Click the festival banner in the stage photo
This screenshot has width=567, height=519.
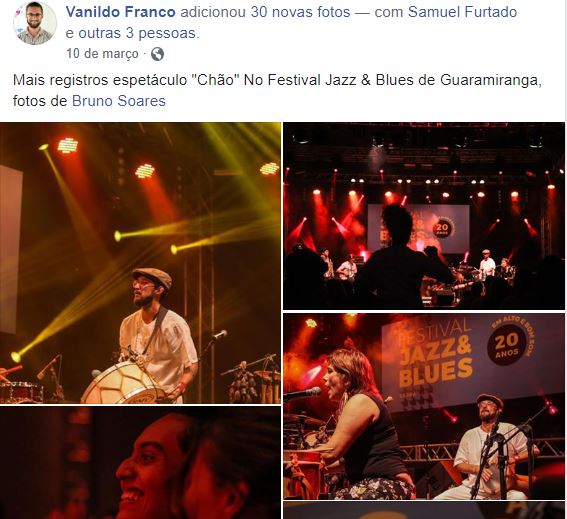(x=418, y=229)
